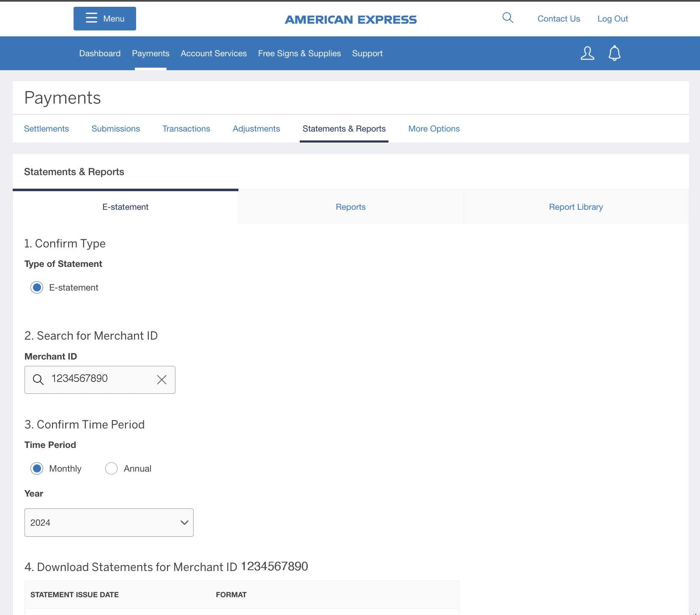Viewport: 700px width, 615px height.
Task: Open the Year dropdown
Action: (109, 522)
